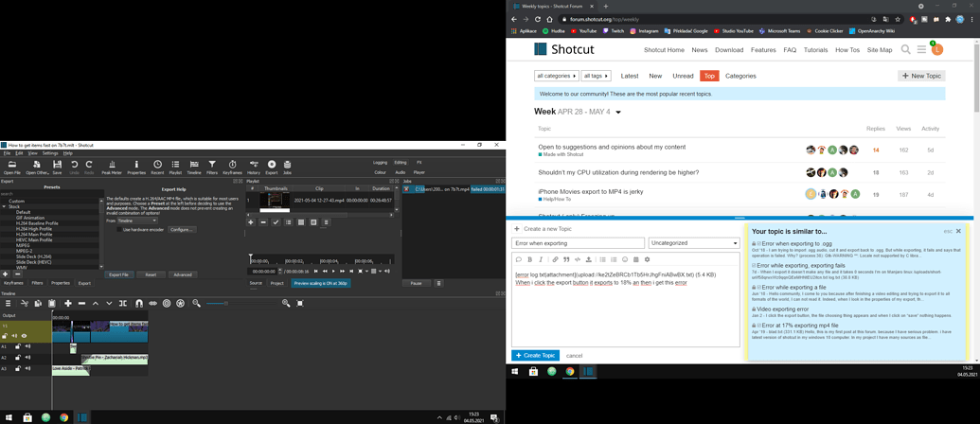
Task: Expand Week date range dropdown arrow
Action: (618, 113)
